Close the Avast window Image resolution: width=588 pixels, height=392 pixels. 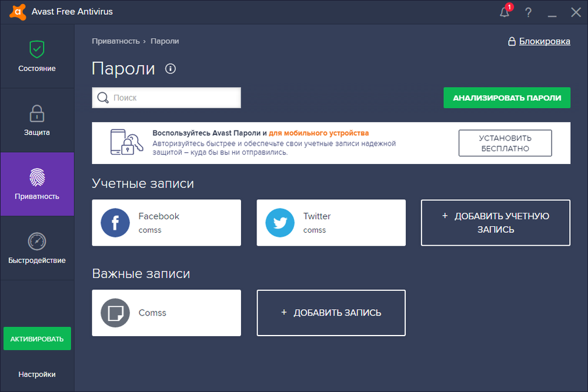pyautogui.click(x=576, y=12)
